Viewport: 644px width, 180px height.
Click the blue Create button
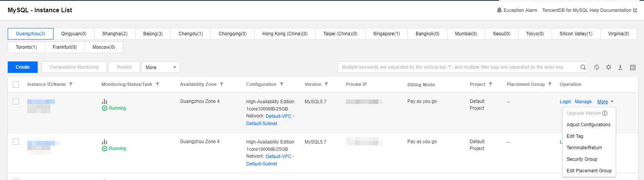click(x=23, y=67)
